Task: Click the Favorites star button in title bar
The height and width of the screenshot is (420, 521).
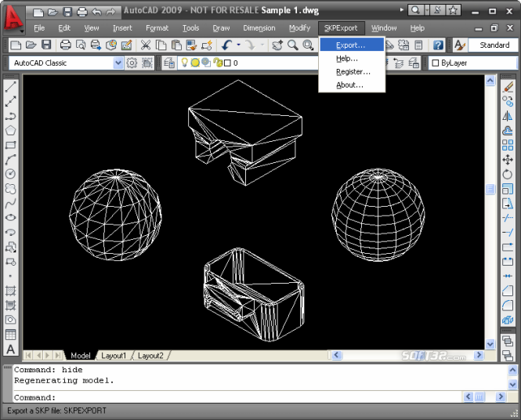Action: [453, 10]
